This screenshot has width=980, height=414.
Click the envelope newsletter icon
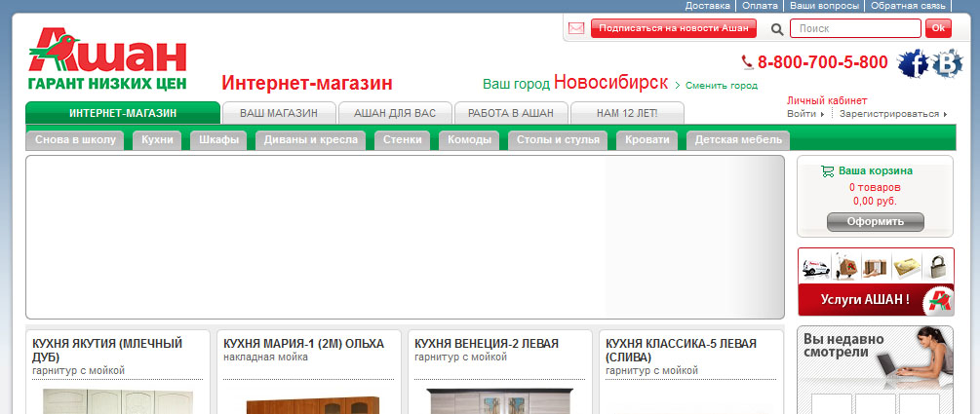coord(576,28)
